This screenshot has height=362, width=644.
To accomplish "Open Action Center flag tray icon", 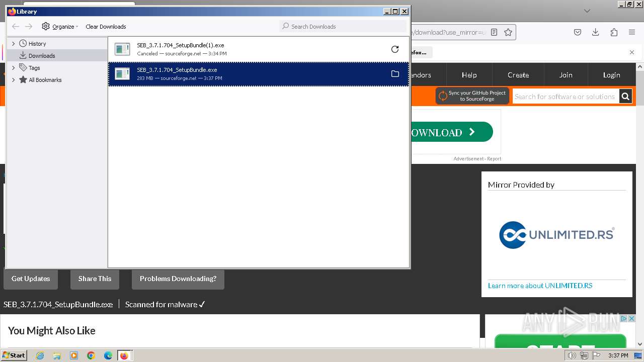I will tap(596, 355).
